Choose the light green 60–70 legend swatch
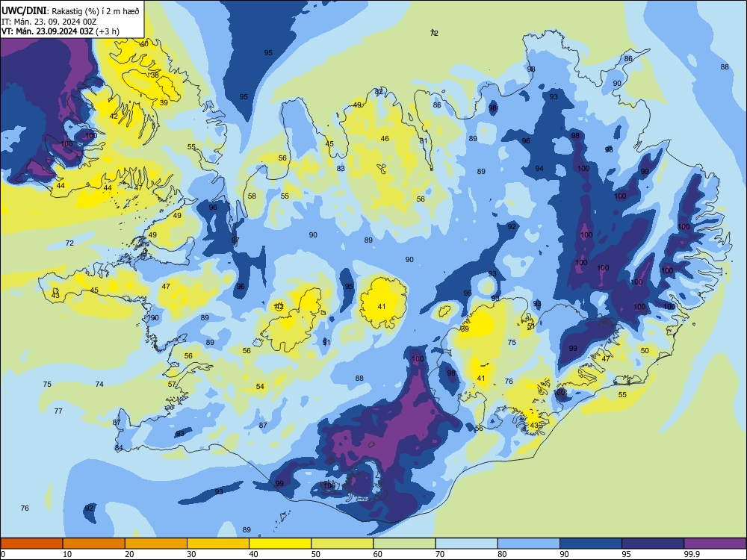 [x=404, y=544]
